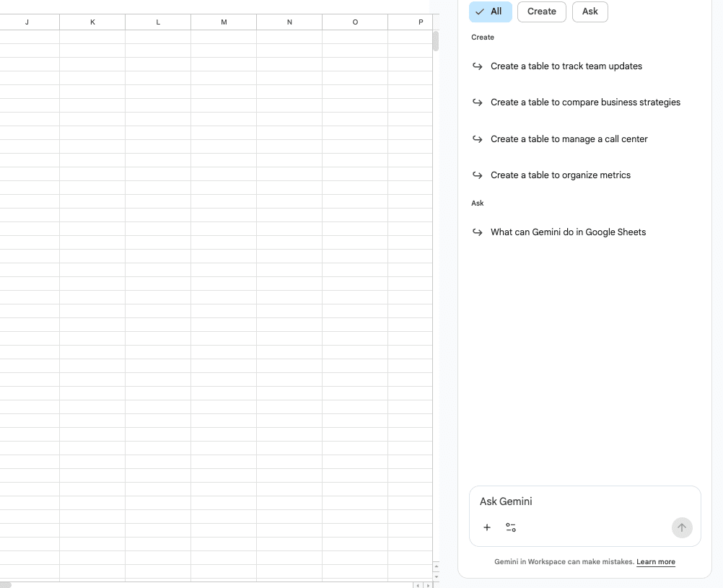723x588 pixels.
Task: Click the 'Create' section heading text
Action: coord(483,38)
